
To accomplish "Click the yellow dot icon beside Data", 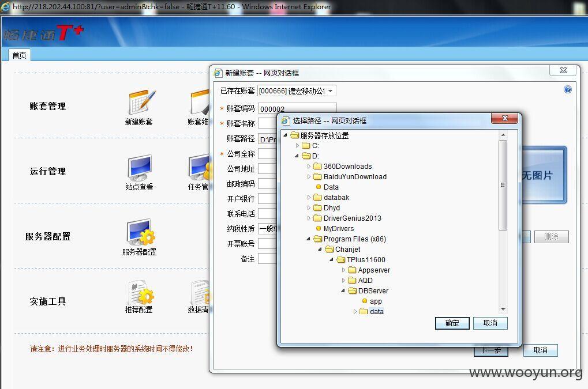I will pyautogui.click(x=319, y=187).
